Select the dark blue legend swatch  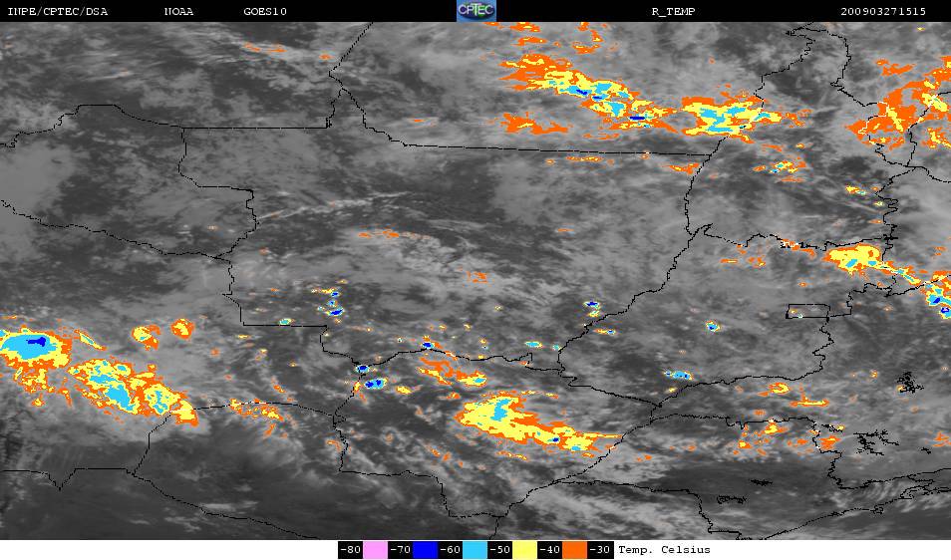(x=426, y=550)
